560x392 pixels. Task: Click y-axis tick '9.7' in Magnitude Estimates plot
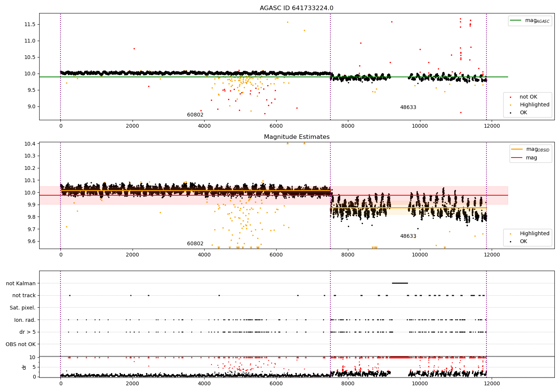click(x=31, y=229)
